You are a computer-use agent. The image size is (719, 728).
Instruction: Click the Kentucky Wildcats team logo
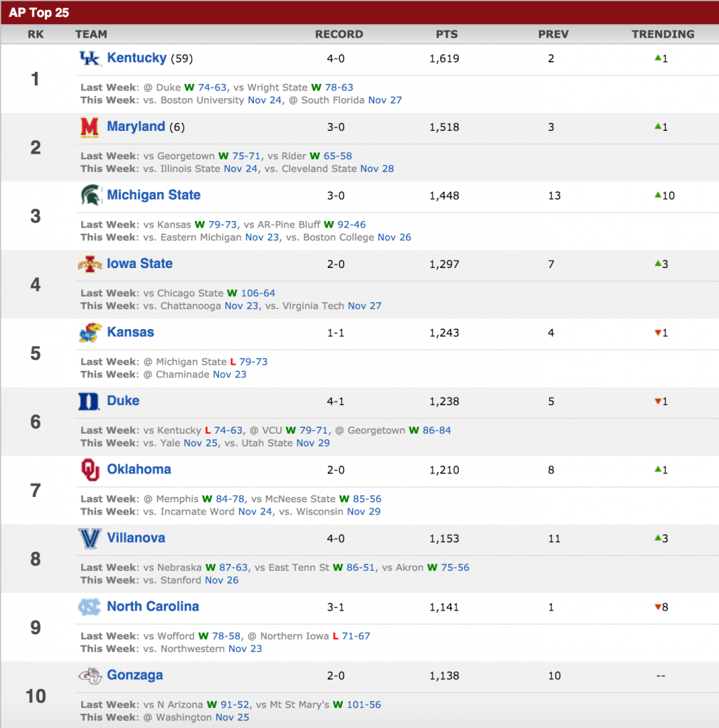(90, 58)
